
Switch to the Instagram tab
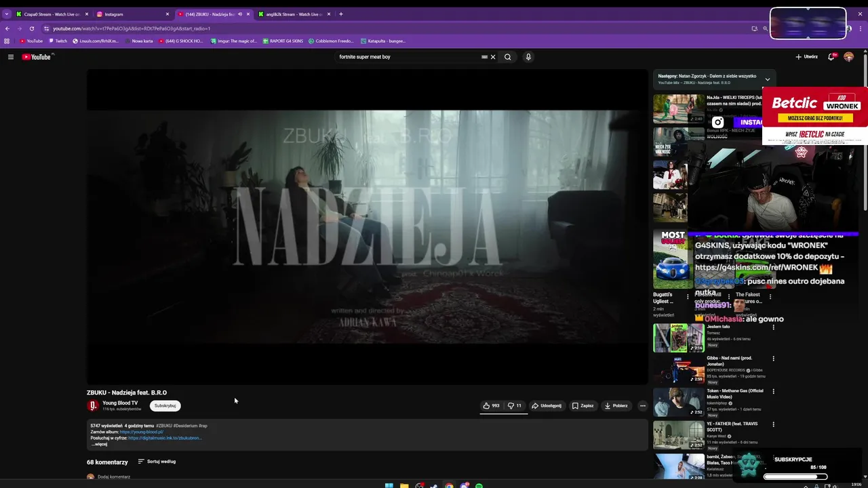133,14
